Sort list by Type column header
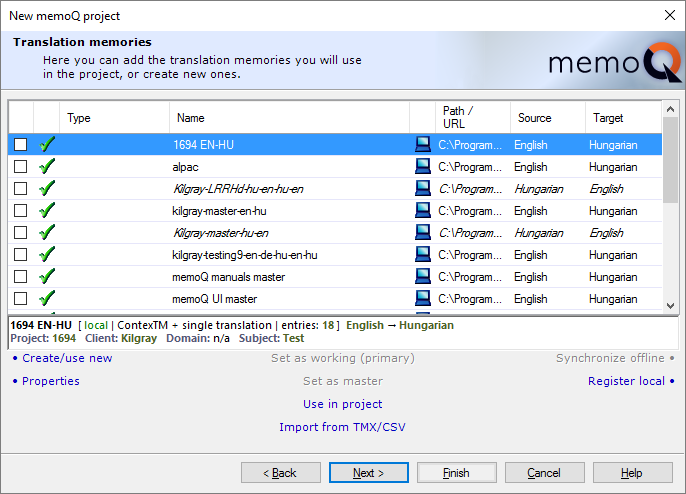This screenshot has width=686, height=494. pyautogui.click(x=114, y=118)
